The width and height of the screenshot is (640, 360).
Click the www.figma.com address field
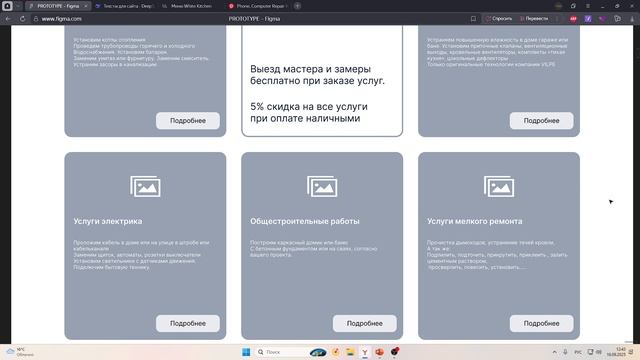pyautogui.click(x=61, y=19)
